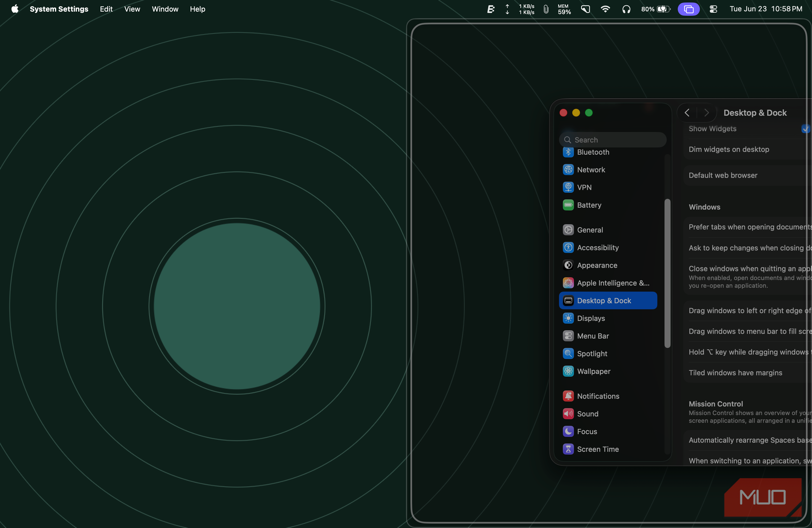Click "Hold ⌥ key while dragging windows" row
Screen dimensions: 812x528
(x=748, y=352)
